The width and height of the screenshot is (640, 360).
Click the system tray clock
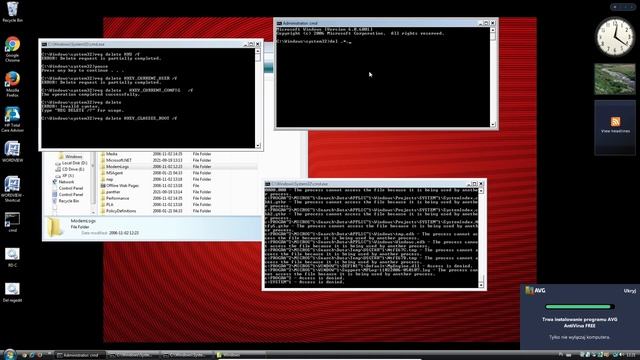point(631,355)
